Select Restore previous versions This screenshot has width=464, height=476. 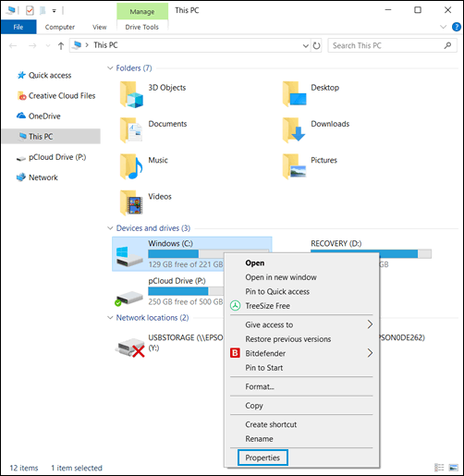288,339
